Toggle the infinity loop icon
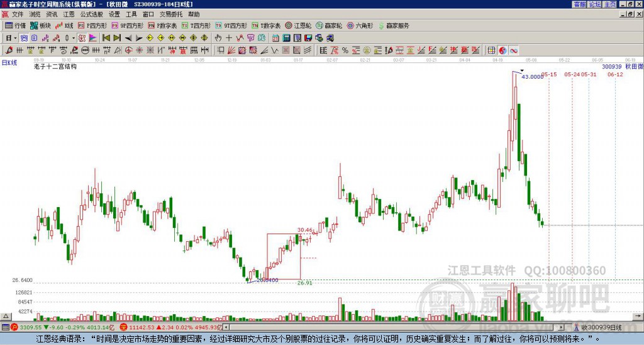 tap(513, 50)
